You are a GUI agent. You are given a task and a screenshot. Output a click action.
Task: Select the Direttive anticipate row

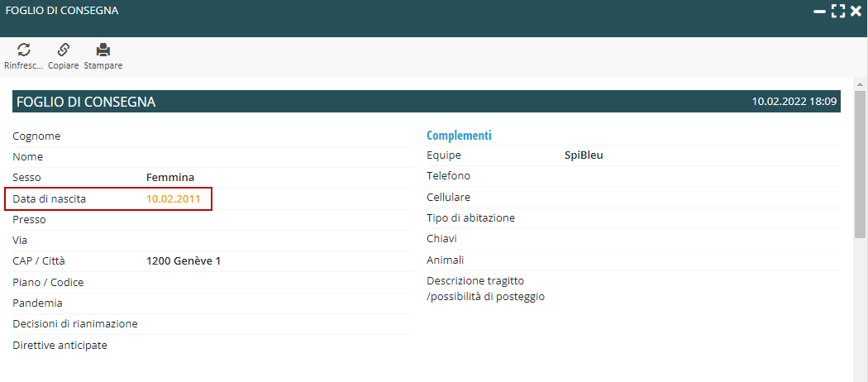pyautogui.click(x=60, y=345)
